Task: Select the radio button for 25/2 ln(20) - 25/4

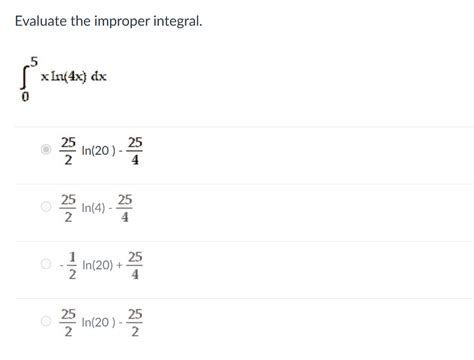Action: (46, 149)
